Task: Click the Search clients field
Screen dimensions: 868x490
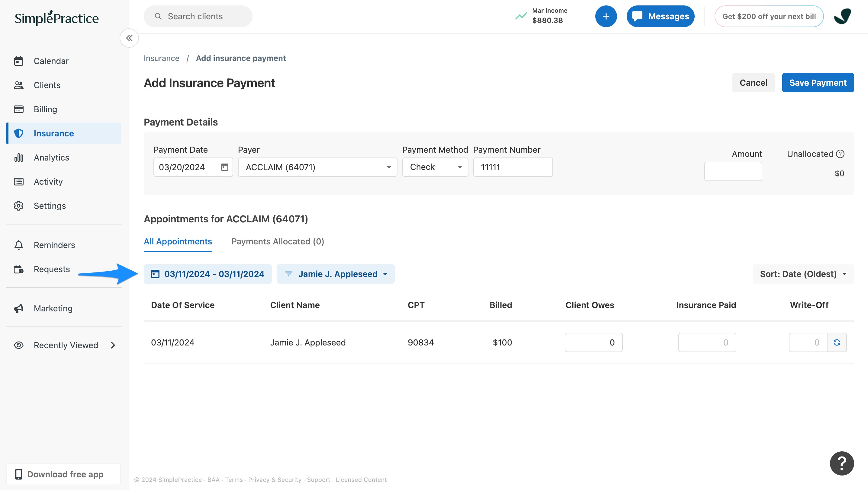Action: point(198,16)
